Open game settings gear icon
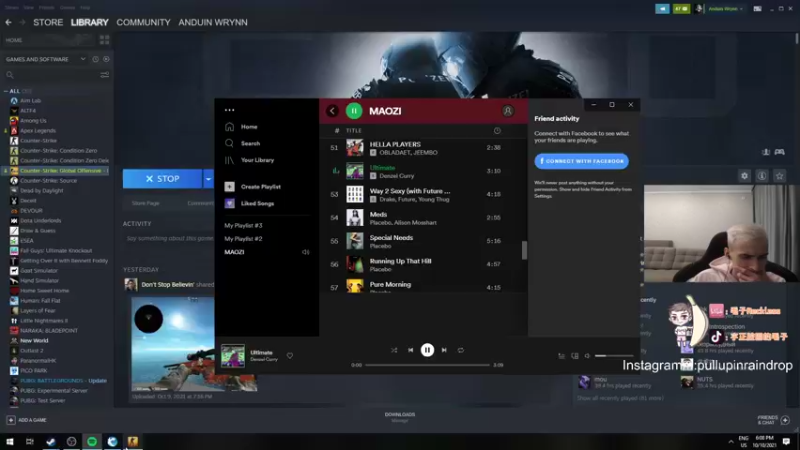Screen dimensions: 800x450 tap(744, 176)
